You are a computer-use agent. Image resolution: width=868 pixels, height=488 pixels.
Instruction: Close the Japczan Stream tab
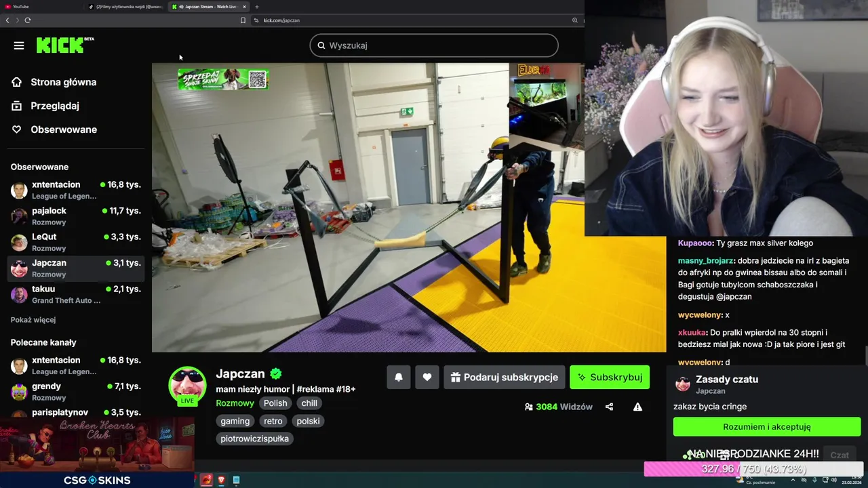244,7
